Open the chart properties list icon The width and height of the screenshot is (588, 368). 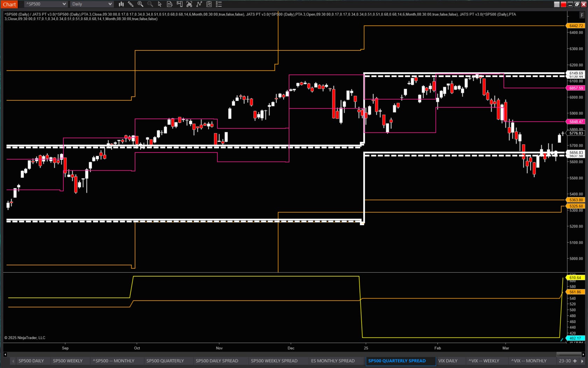[219, 4]
